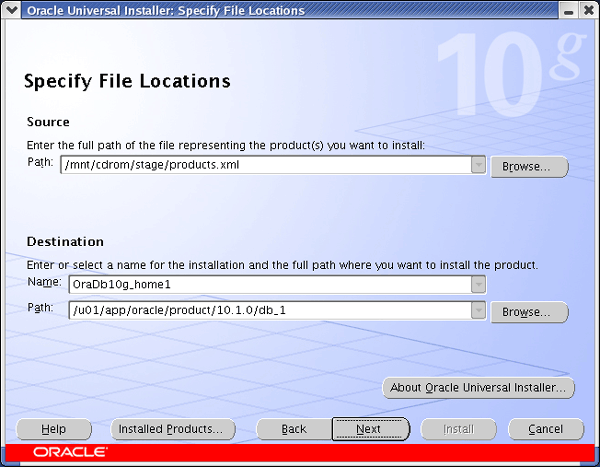Click the grayed-out Install button
The image size is (600, 467).
pos(458,429)
